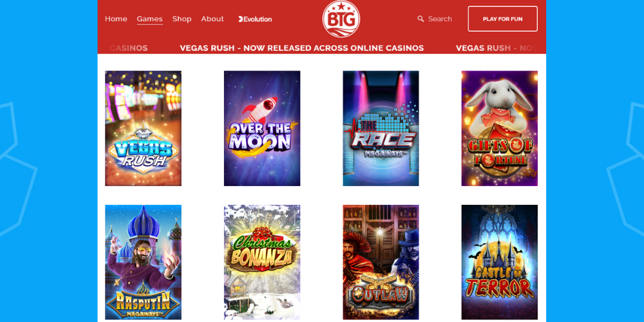This screenshot has height=322, width=644.
Task: Visit the About page link
Action: pyautogui.click(x=213, y=19)
